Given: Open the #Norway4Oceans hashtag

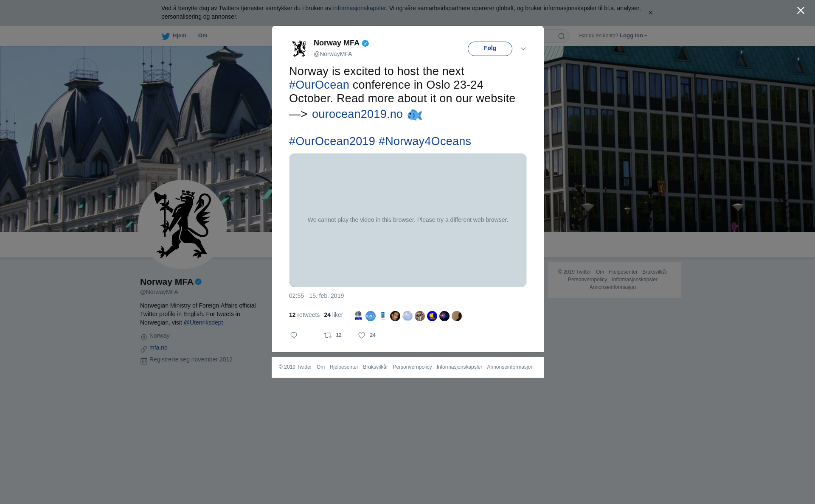Looking at the screenshot, I should [x=425, y=141].
